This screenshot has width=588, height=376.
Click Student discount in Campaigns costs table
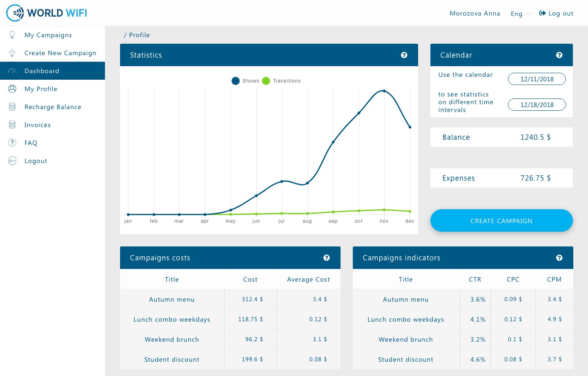(172, 360)
